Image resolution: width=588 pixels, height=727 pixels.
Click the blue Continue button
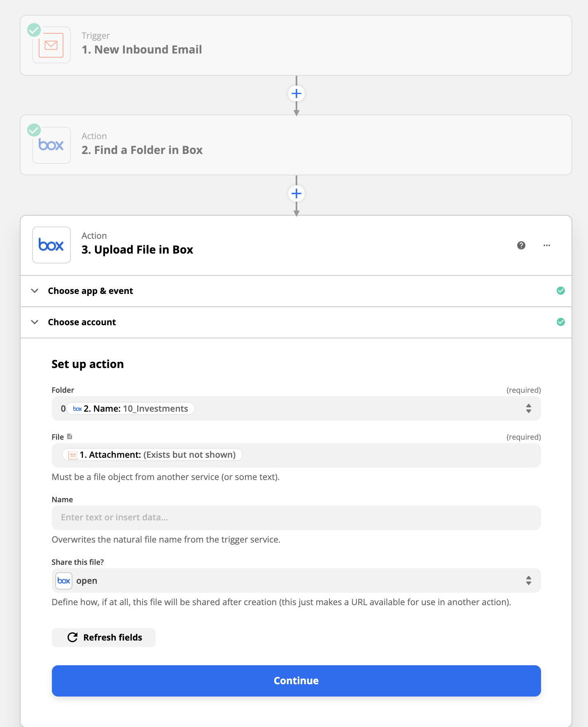click(x=296, y=681)
